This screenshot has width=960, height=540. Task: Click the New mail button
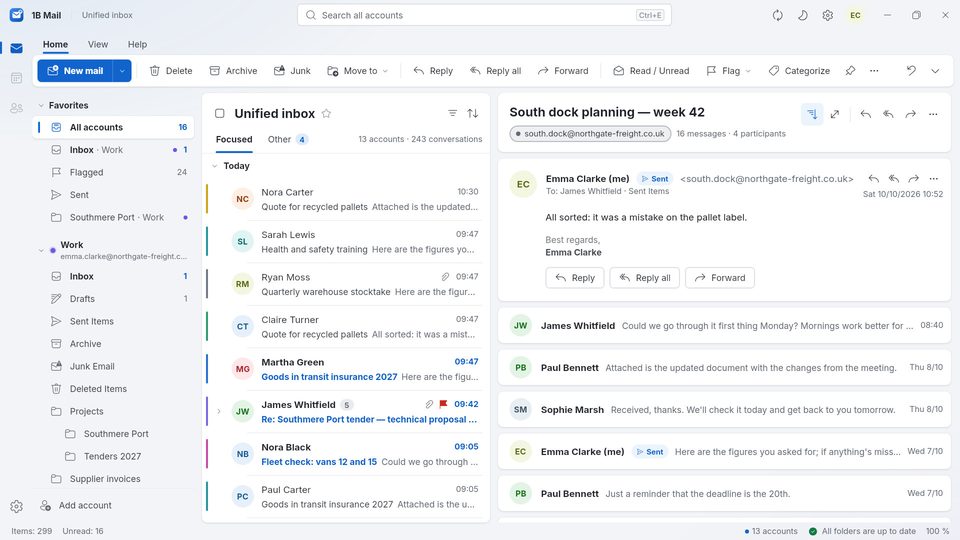(75, 71)
